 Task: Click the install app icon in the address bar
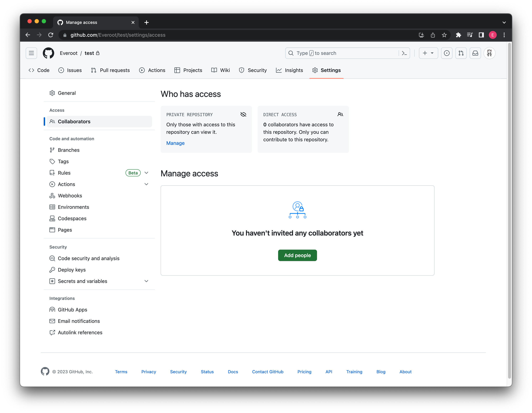pos(421,35)
